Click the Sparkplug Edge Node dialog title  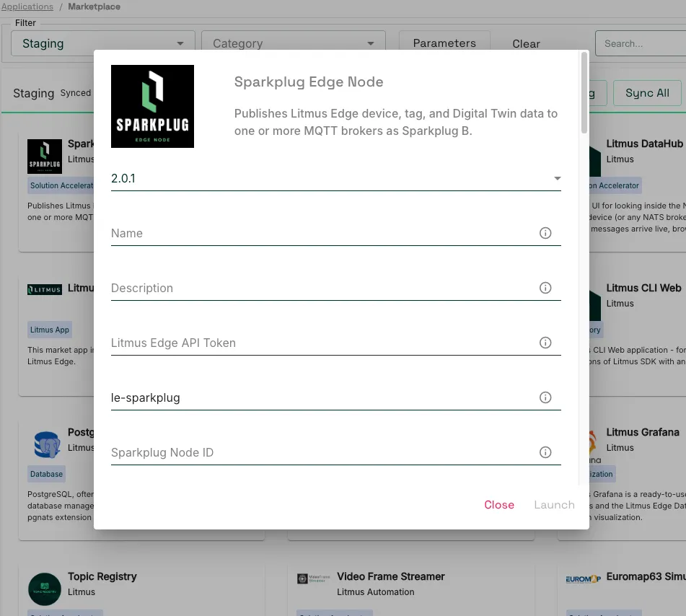pos(309,82)
